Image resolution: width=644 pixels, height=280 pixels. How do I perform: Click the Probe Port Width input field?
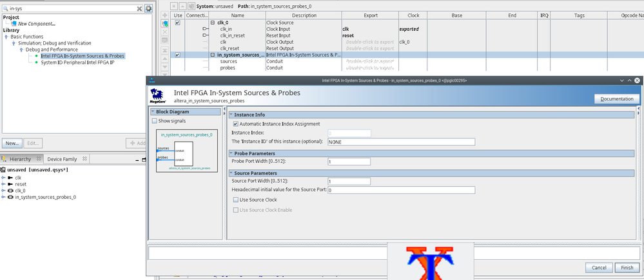click(x=349, y=162)
